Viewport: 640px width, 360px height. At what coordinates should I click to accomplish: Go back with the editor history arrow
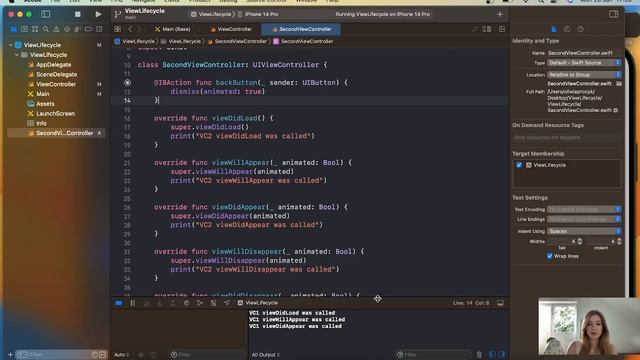coord(130,29)
